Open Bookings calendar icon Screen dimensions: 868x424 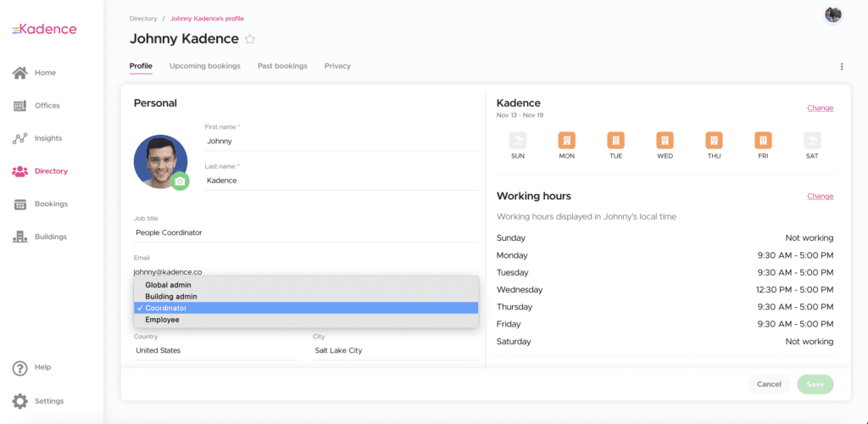(x=20, y=204)
